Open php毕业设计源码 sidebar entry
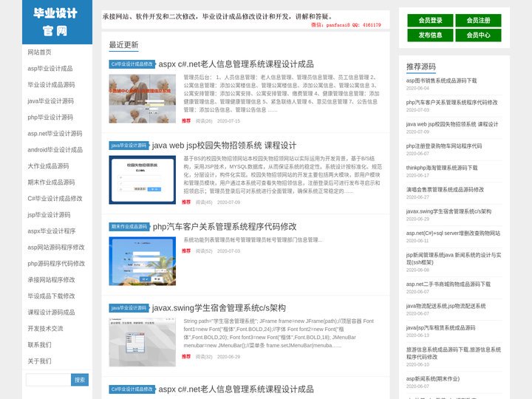The width and height of the screenshot is (532, 399). click(50, 117)
